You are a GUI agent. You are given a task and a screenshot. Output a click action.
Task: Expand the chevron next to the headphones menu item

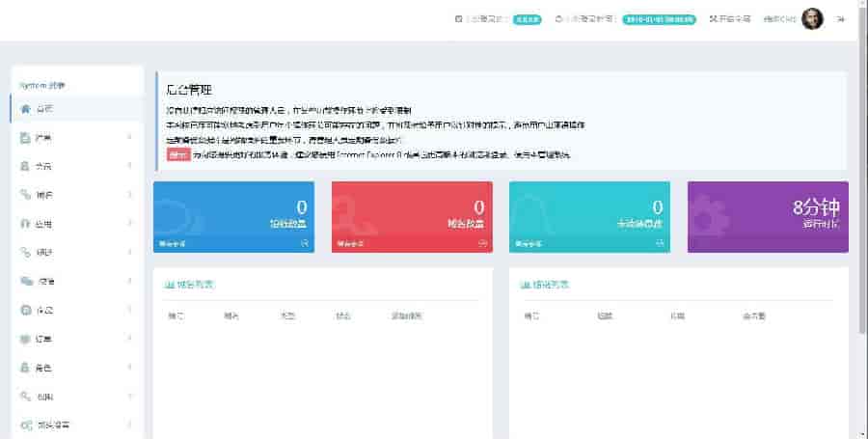(129, 224)
